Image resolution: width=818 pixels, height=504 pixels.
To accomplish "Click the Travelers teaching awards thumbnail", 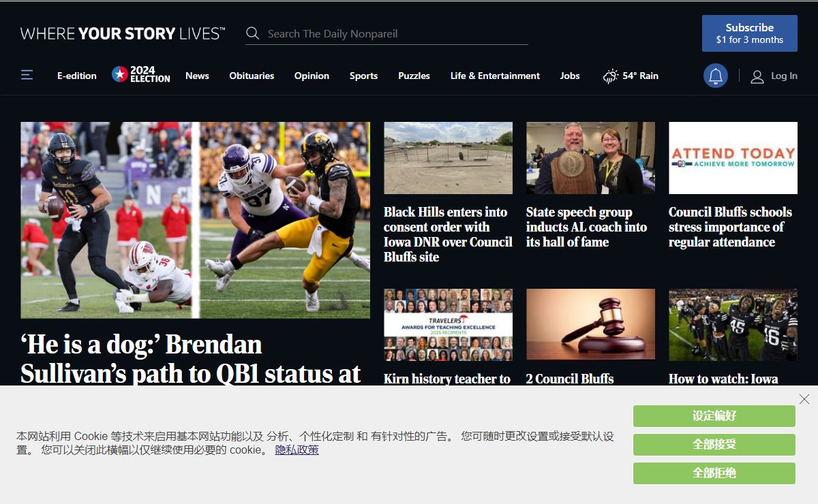I will (x=448, y=325).
